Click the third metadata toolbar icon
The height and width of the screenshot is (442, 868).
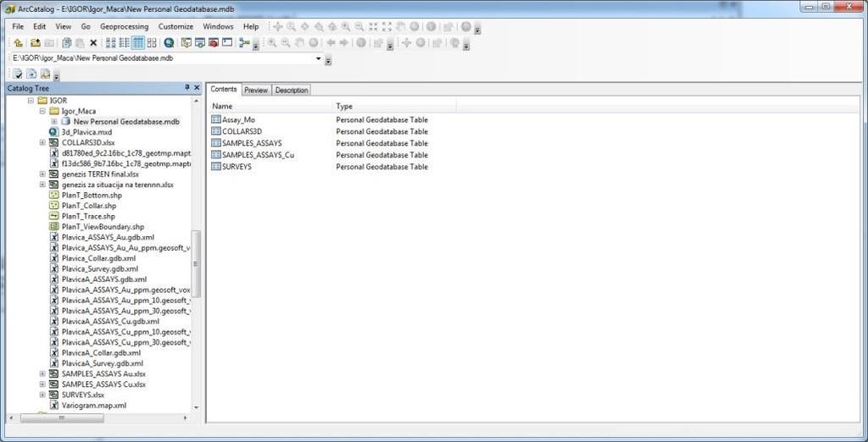click(46, 74)
